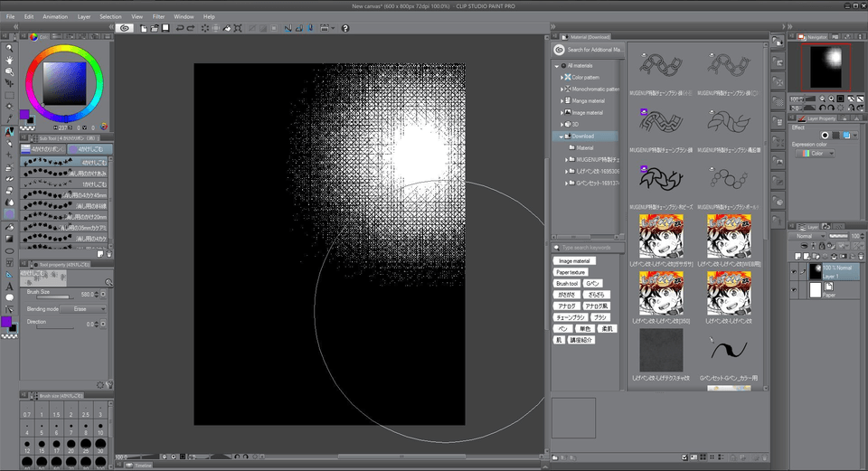Open the Animation menu
The image size is (868, 471).
coord(55,16)
